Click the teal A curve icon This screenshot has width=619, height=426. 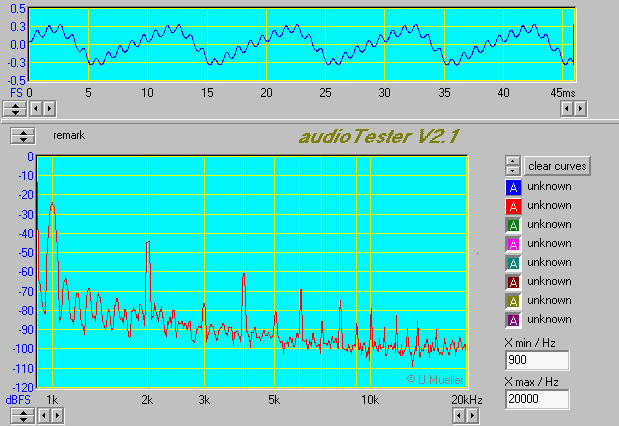click(513, 263)
